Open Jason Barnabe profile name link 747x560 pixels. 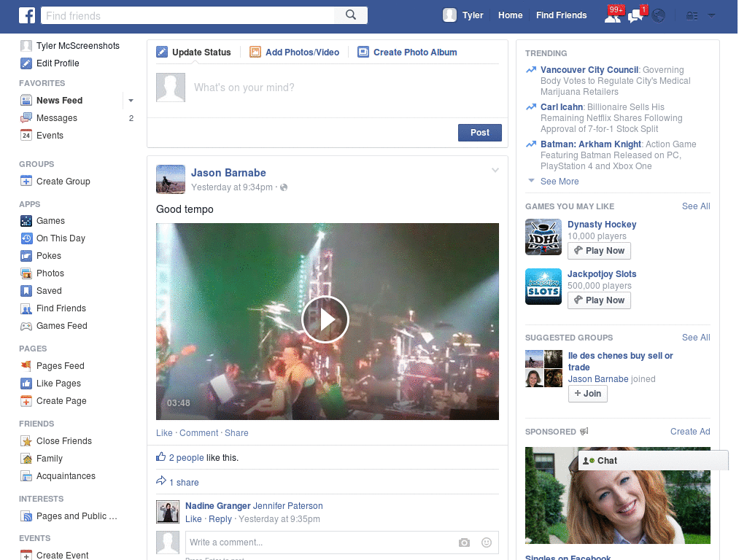coord(228,173)
